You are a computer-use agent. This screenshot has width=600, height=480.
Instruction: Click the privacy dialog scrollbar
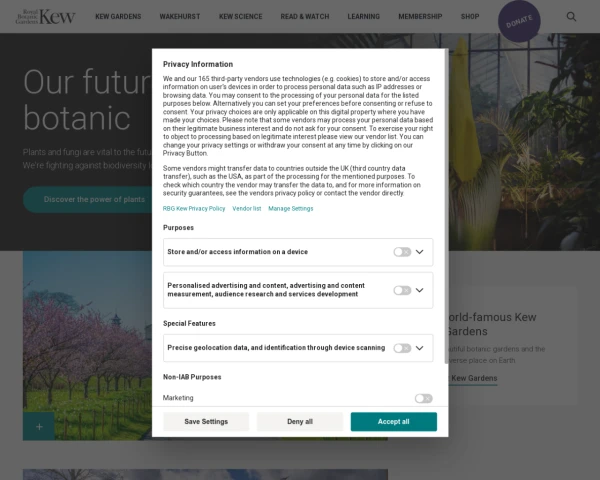[x=444, y=200]
